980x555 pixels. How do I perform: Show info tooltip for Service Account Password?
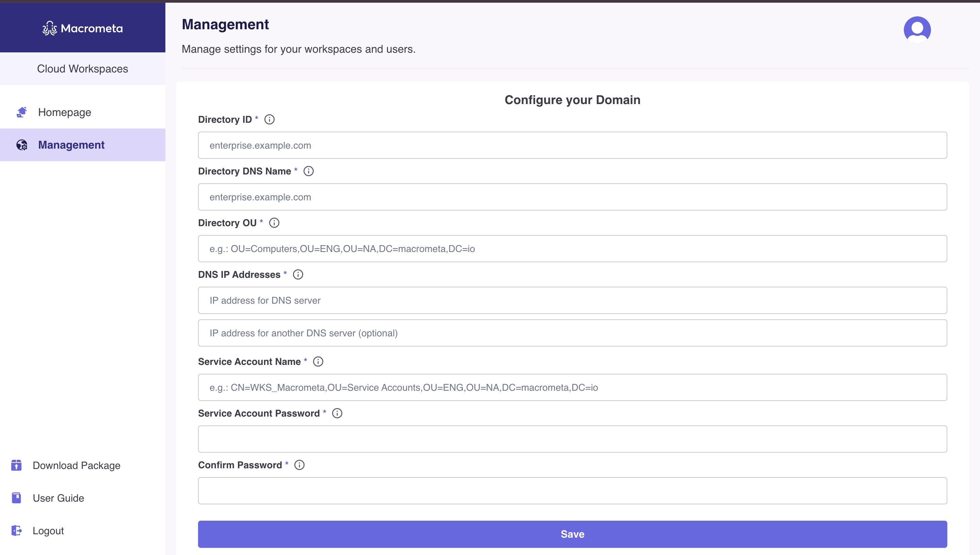pyautogui.click(x=337, y=413)
